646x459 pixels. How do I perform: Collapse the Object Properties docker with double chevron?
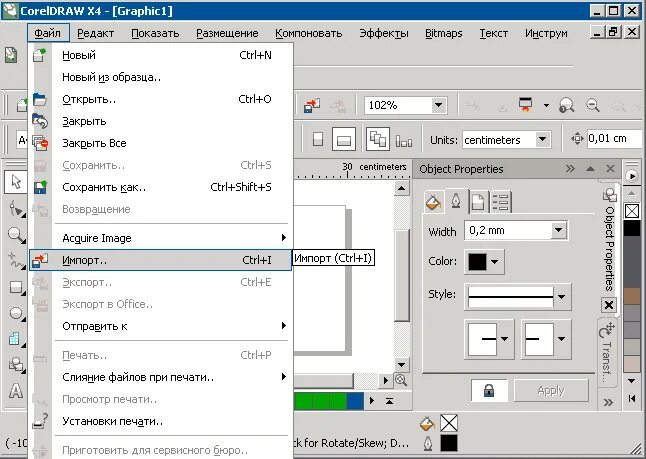(570, 169)
